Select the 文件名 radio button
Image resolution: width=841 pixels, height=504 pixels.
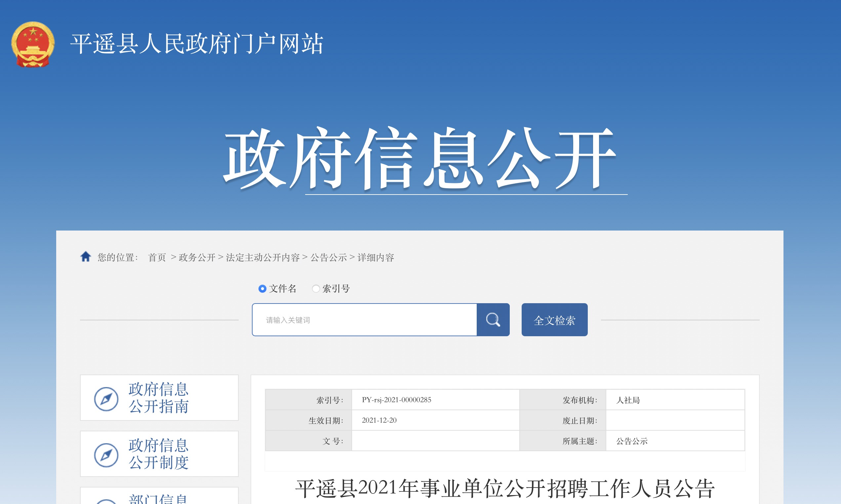(x=262, y=289)
